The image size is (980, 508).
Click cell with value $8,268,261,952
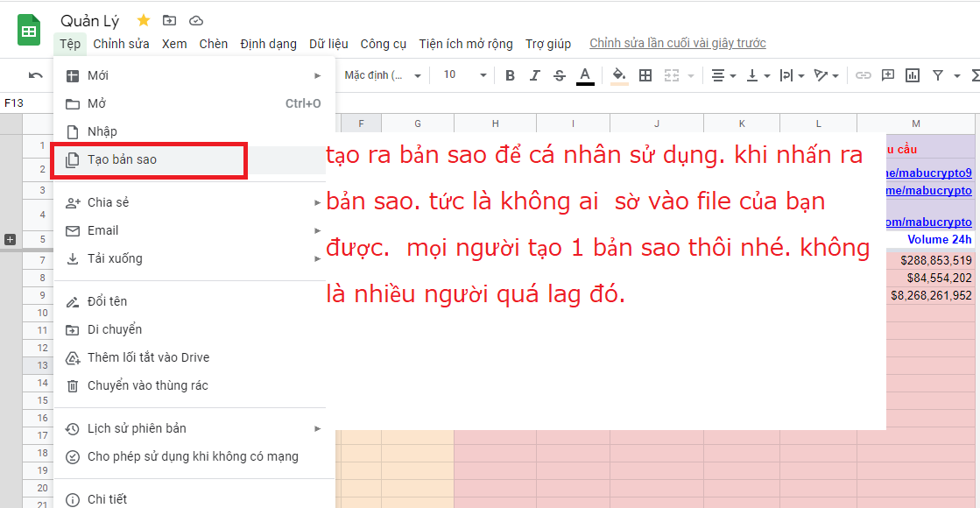click(930, 295)
